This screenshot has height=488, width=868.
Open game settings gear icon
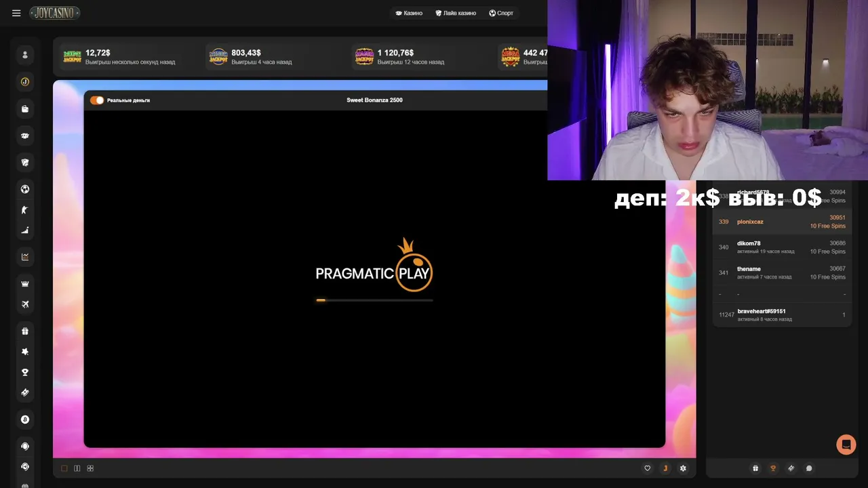tap(683, 468)
